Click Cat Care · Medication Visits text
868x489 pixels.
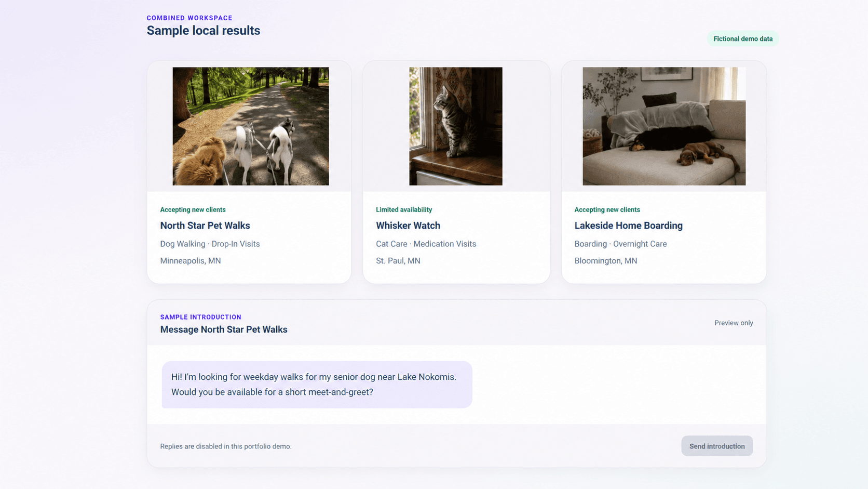tap(426, 244)
